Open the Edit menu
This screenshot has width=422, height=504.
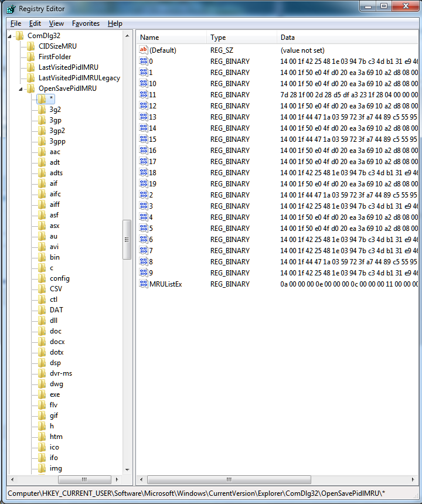pyautogui.click(x=35, y=23)
